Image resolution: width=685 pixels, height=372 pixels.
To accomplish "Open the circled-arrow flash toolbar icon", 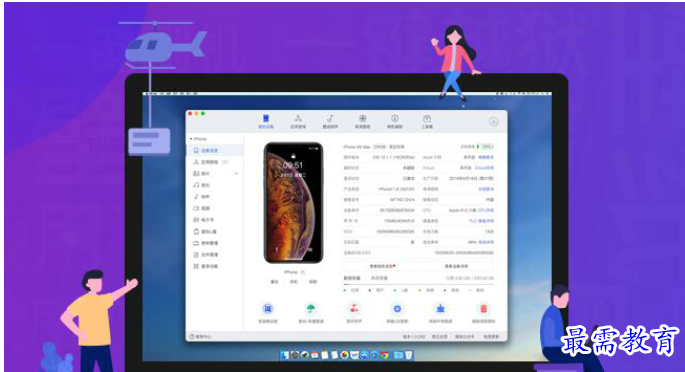I will coord(394,121).
